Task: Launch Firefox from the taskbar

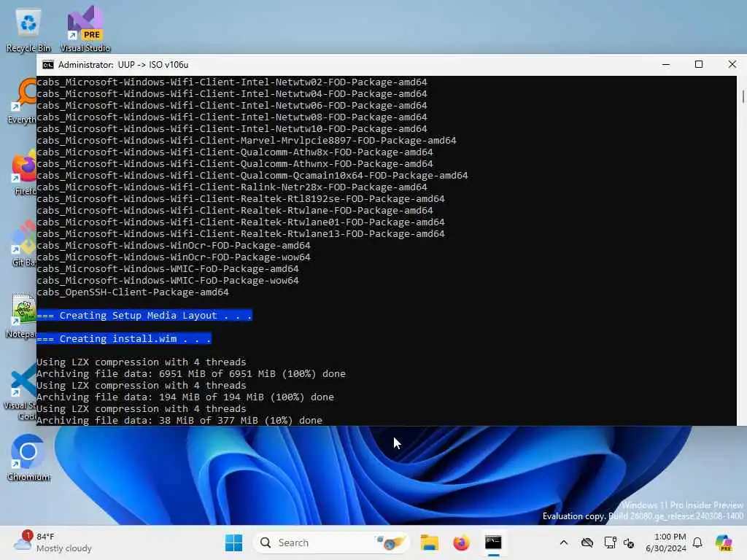Action: (x=461, y=542)
